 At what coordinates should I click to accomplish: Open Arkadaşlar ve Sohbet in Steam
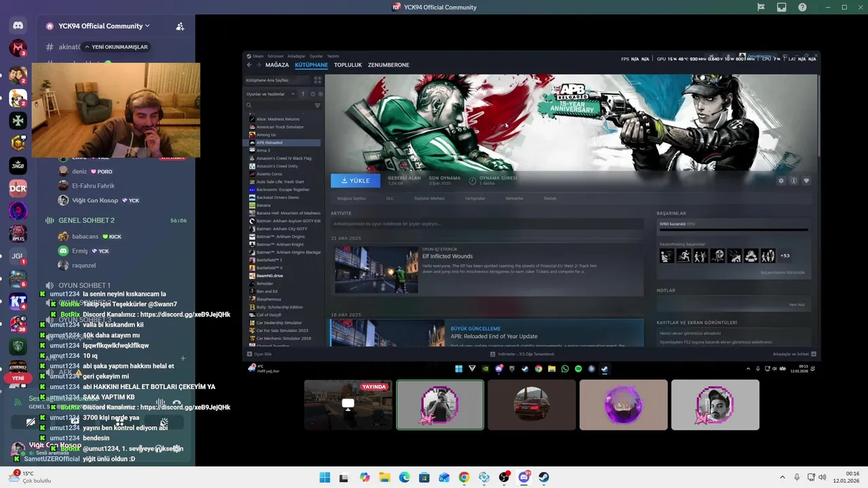794,354
